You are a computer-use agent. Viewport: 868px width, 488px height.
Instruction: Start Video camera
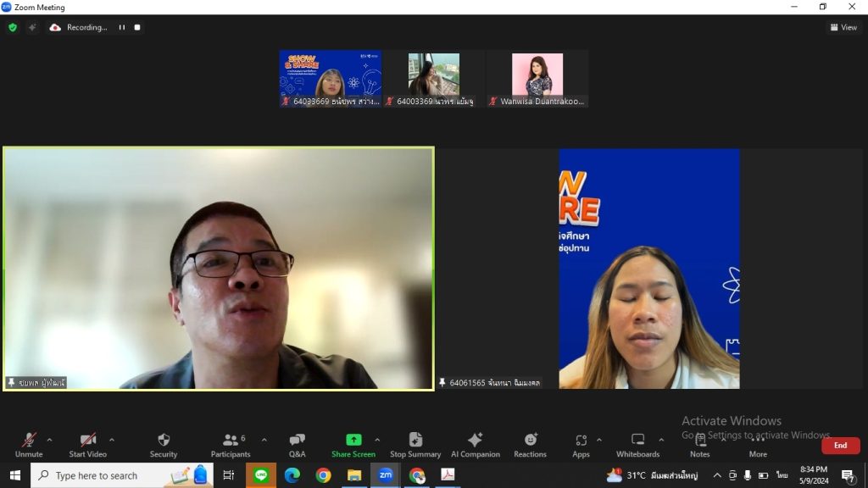click(x=87, y=446)
